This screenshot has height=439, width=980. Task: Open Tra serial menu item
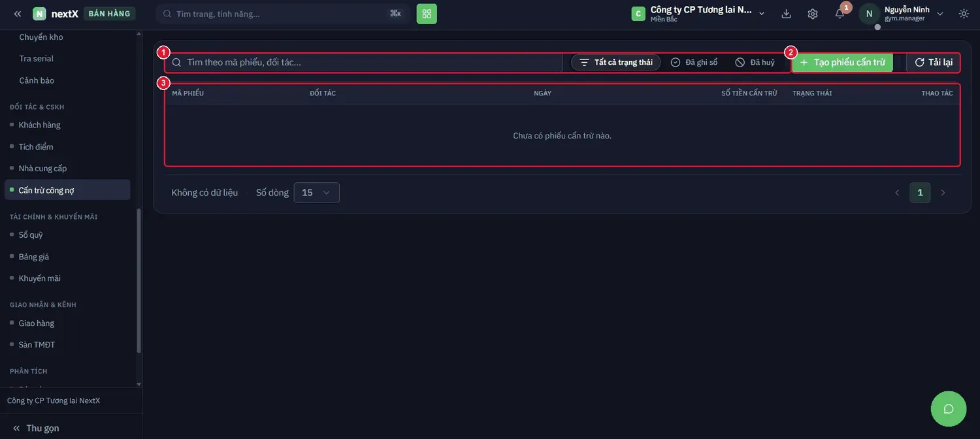coord(37,59)
